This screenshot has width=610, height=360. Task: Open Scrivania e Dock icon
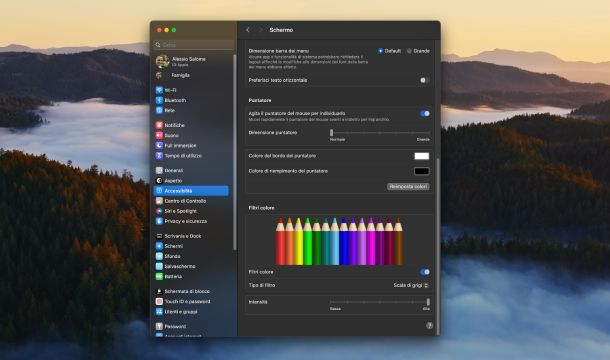pyautogui.click(x=159, y=236)
